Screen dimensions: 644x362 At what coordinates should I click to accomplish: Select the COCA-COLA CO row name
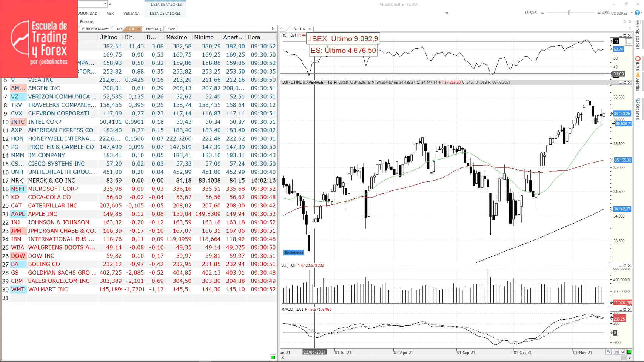tap(49, 197)
